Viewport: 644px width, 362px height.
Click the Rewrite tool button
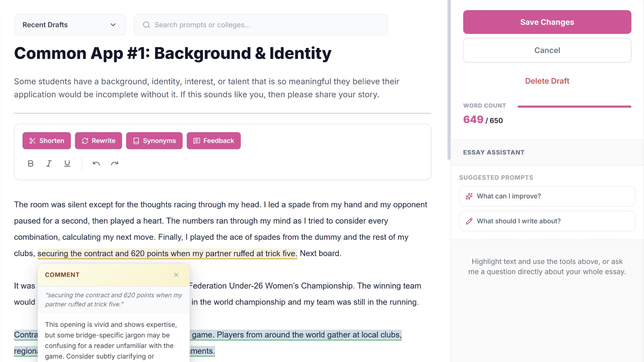(99, 141)
